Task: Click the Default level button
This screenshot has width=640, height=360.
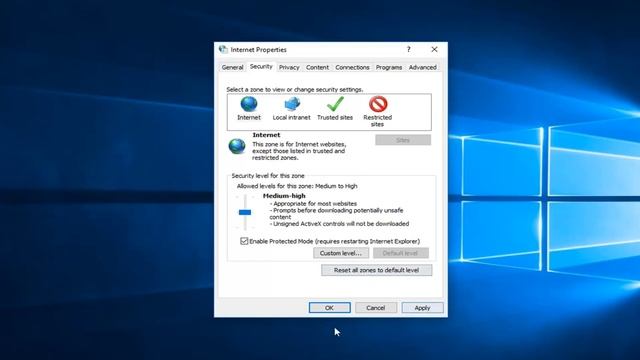Action: (400, 253)
